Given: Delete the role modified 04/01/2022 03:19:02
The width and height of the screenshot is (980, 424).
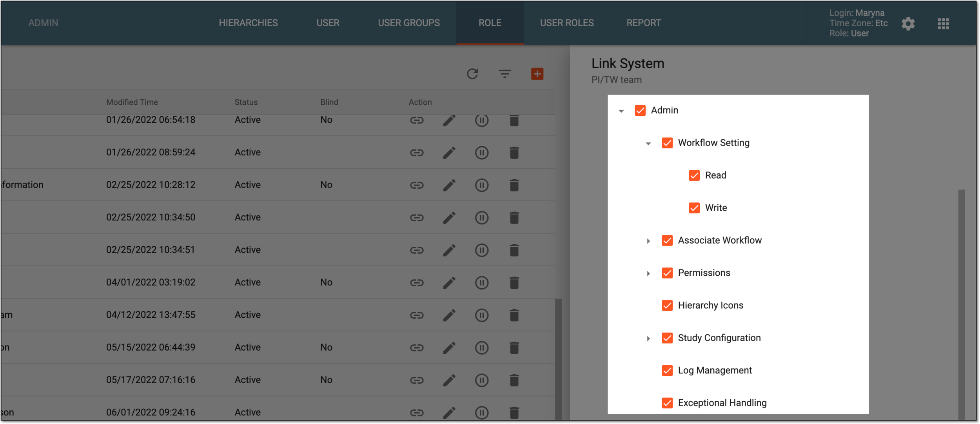Looking at the screenshot, I should point(514,283).
